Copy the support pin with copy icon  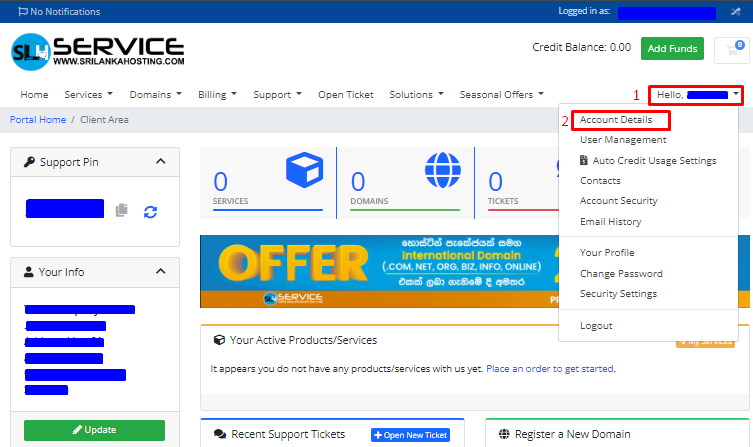122,210
